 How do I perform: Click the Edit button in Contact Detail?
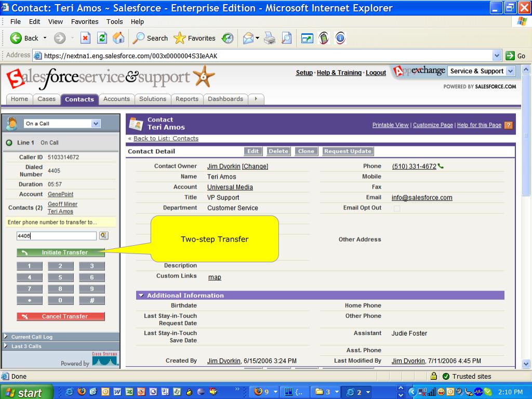coord(253,151)
